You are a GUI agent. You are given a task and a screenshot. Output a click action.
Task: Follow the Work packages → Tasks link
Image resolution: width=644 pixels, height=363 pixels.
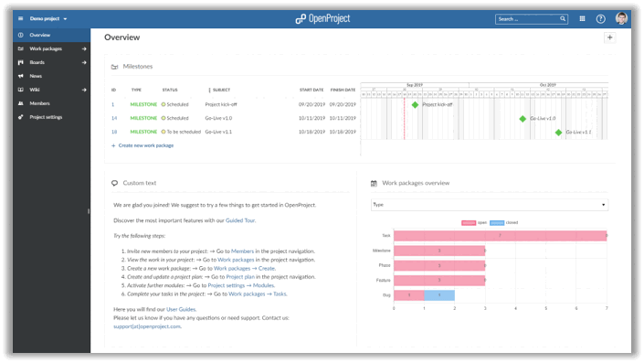(258, 294)
